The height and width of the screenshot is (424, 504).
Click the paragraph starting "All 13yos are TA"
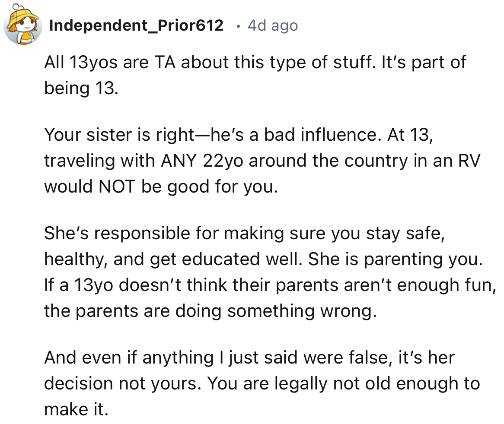[255, 63]
